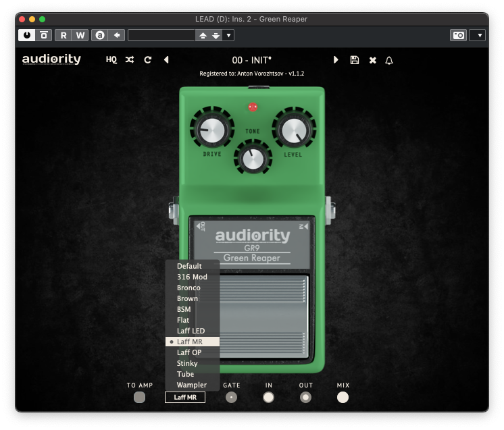Screen dimensions: 504x430
Task: Toggle the plugin power bypass button
Action: tap(26, 35)
